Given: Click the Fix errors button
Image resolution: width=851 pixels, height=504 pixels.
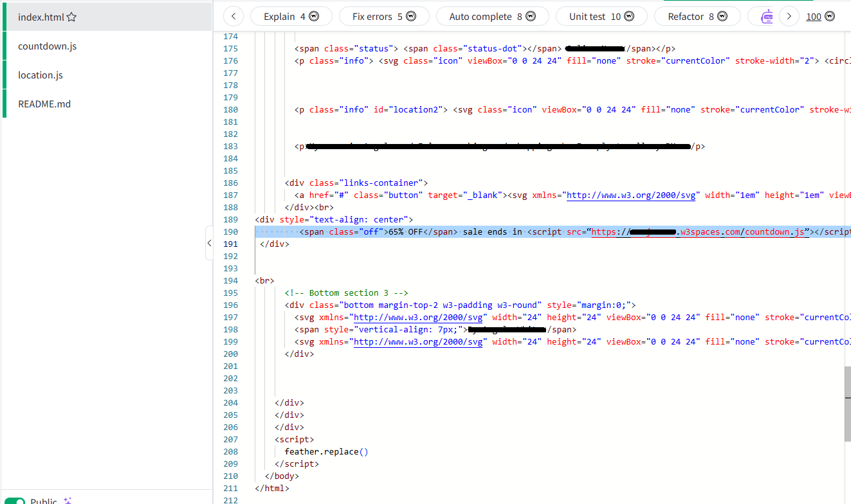Looking at the screenshot, I should pos(383,17).
